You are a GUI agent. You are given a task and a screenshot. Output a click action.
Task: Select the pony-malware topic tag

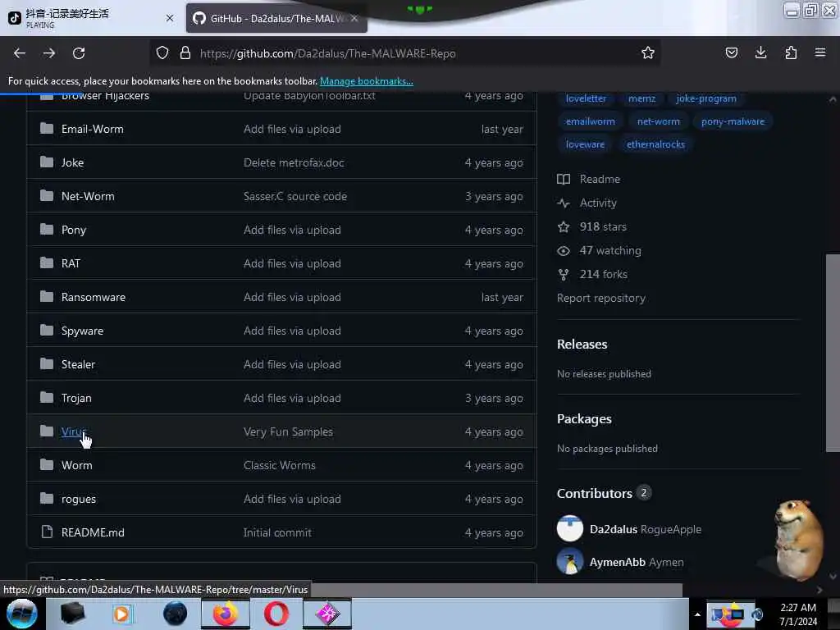(733, 121)
